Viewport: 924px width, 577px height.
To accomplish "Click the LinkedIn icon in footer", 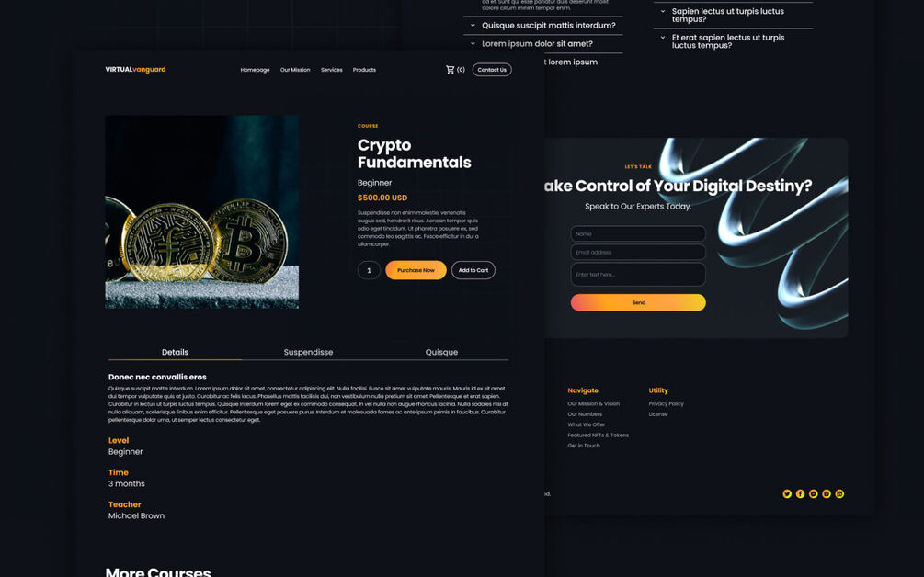I will coord(839,494).
